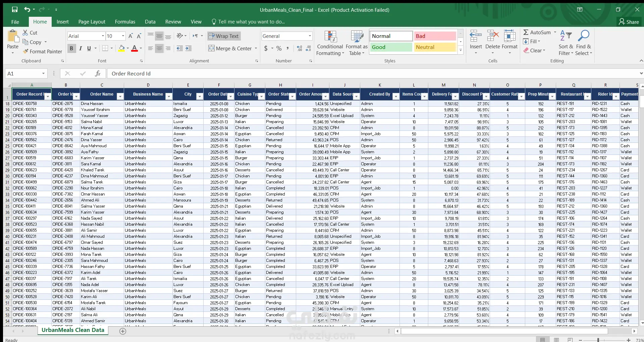Click the Share button
This screenshot has height=342, width=644.
click(x=629, y=22)
